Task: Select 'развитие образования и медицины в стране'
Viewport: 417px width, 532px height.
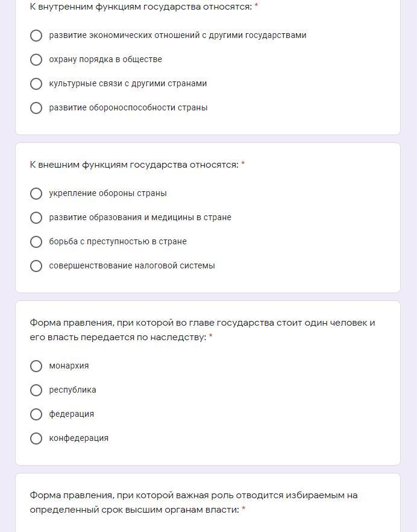Action: pyautogui.click(x=36, y=218)
